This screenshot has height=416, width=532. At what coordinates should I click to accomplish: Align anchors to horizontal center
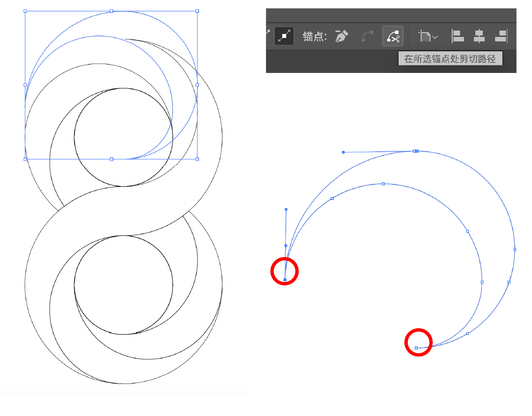point(479,36)
